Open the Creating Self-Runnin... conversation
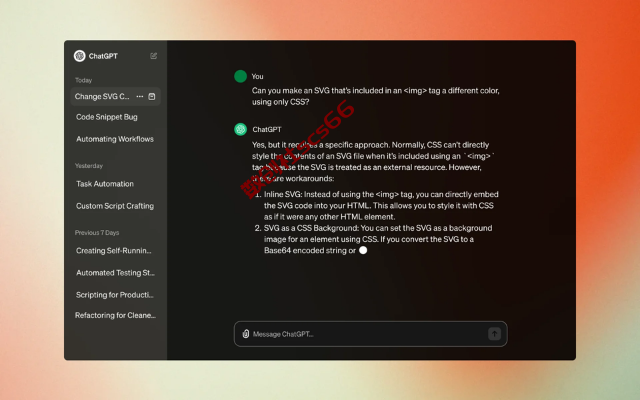The width and height of the screenshot is (640, 400). click(114, 251)
